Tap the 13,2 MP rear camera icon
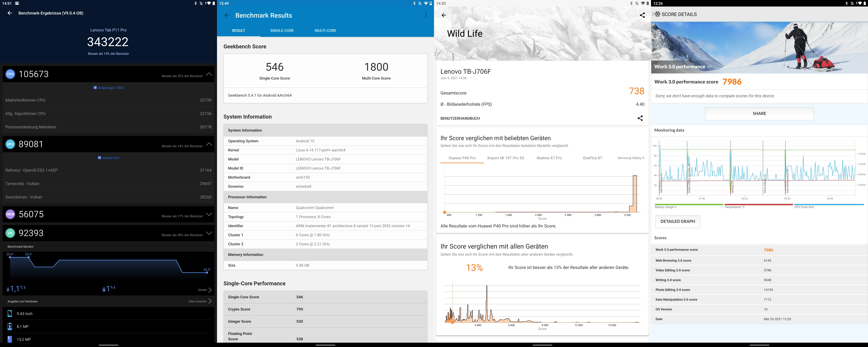 pyautogui.click(x=10, y=339)
